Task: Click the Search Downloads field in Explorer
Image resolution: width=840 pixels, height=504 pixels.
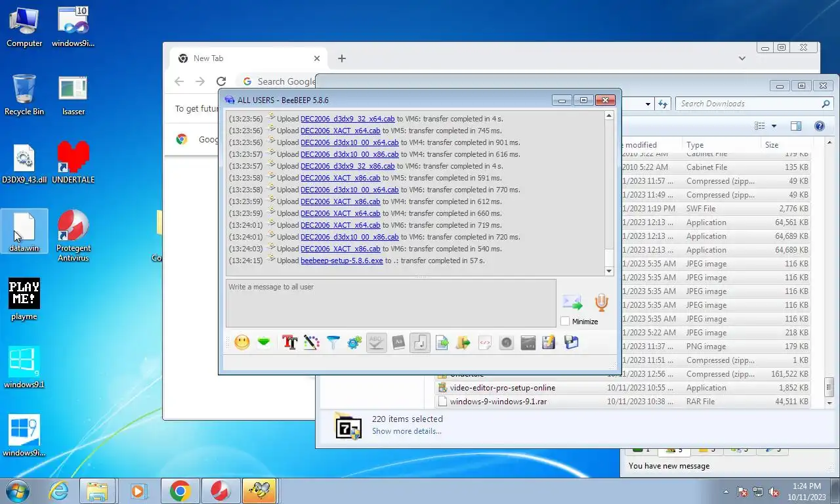Action: pyautogui.click(x=755, y=104)
